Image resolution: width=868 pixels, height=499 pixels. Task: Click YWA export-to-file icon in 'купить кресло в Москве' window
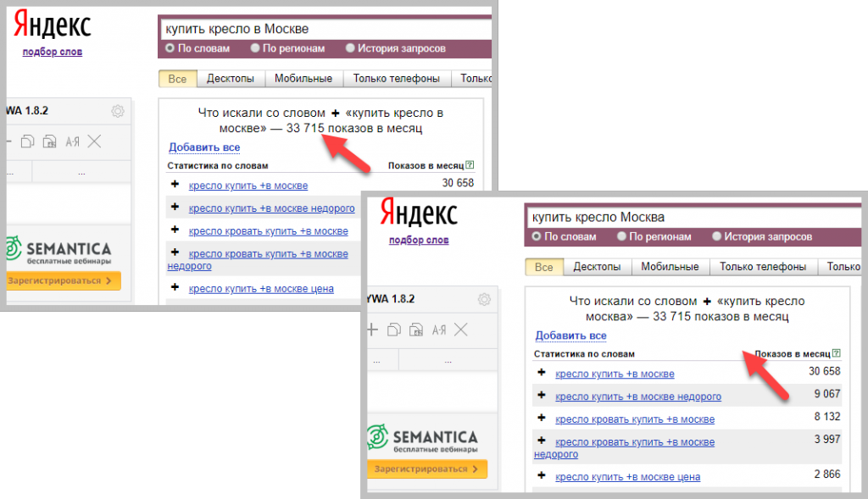(x=50, y=141)
